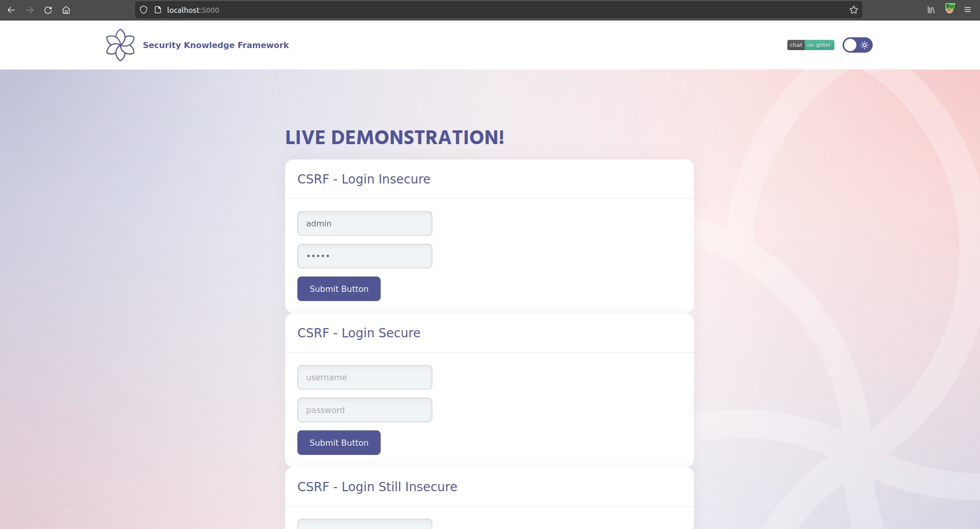Viewport: 980px width, 529px height.
Task: Toggle the light/dark theme switch
Action: coord(857,45)
